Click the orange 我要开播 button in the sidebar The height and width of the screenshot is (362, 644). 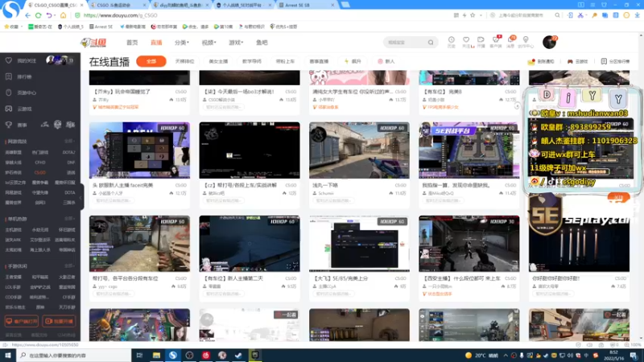pos(59,321)
